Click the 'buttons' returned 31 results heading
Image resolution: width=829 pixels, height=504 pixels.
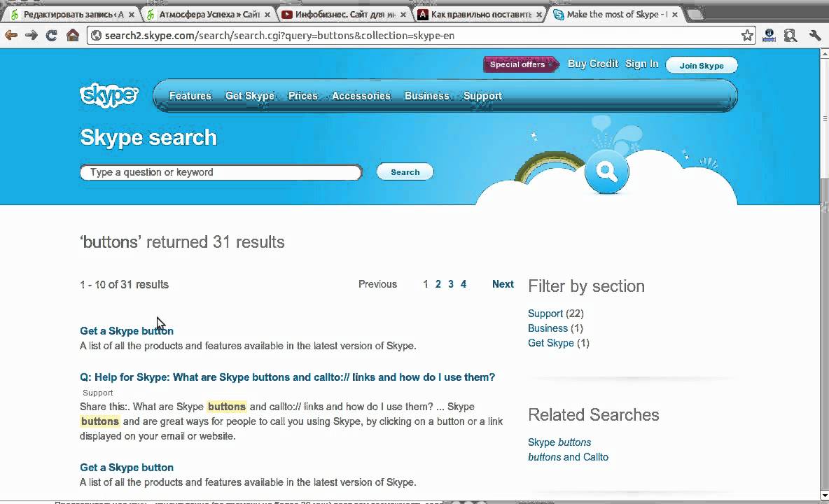(x=182, y=242)
